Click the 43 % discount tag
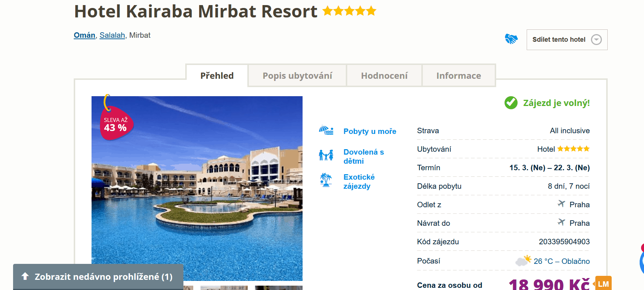644x290 pixels. click(116, 123)
